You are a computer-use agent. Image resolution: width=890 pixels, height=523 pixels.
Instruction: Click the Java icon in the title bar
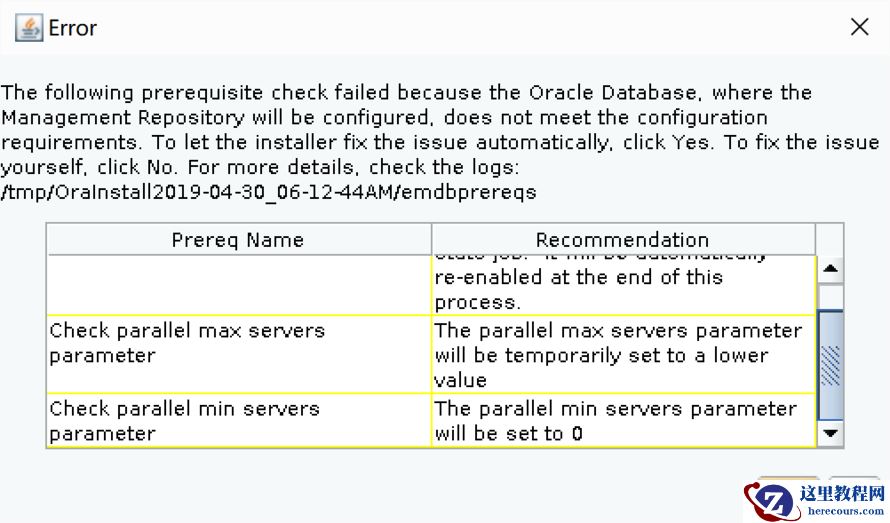[x=28, y=28]
